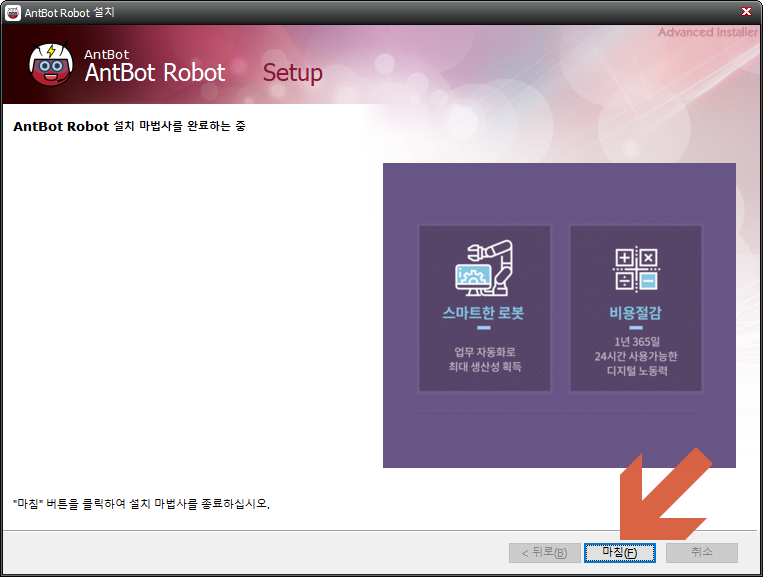
Task: Click the 최대 생산성 획득 text
Action: 485,366
